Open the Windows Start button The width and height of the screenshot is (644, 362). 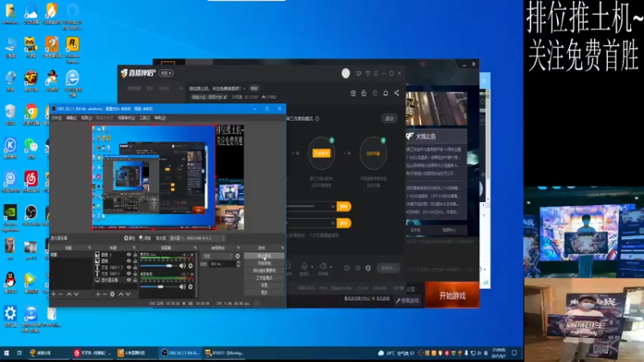(x=6, y=353)
